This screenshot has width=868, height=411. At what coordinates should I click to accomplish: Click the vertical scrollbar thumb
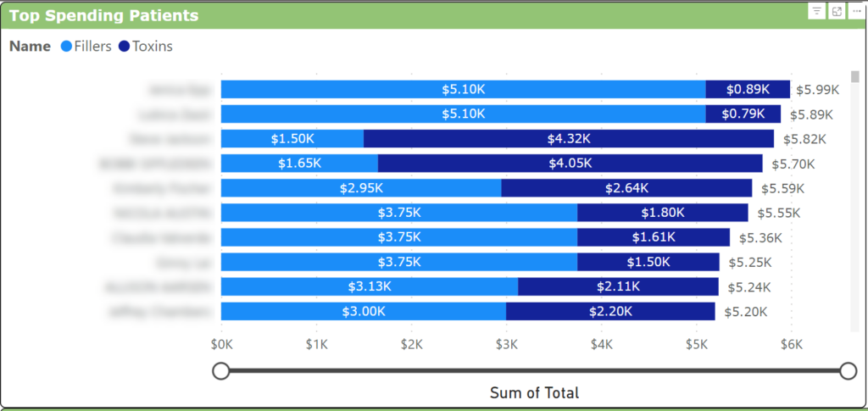tap(855, 77)
